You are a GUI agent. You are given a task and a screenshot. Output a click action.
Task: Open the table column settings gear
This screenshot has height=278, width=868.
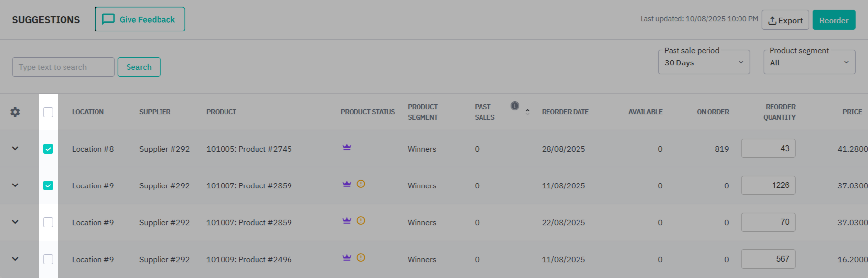click(x=15, y=112)
